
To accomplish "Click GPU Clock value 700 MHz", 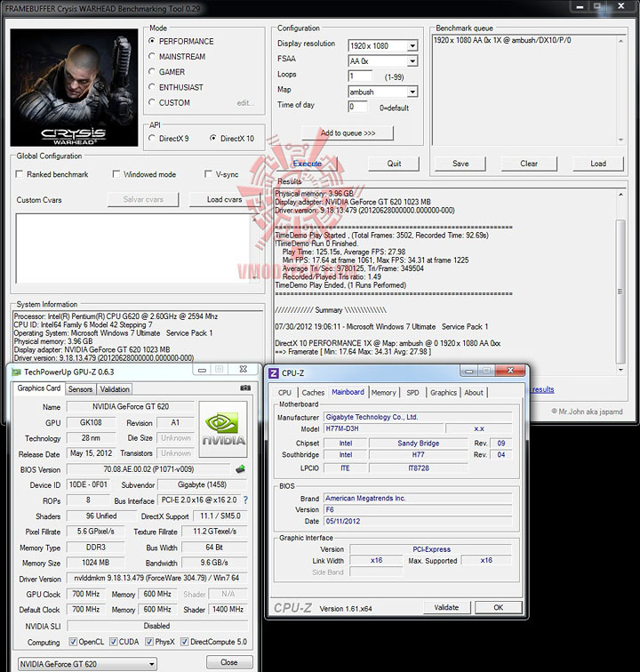I will point(86,594).
